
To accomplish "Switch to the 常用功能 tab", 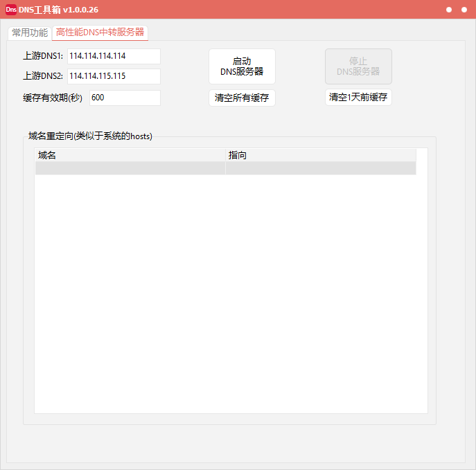I will (x=30, y=33).
